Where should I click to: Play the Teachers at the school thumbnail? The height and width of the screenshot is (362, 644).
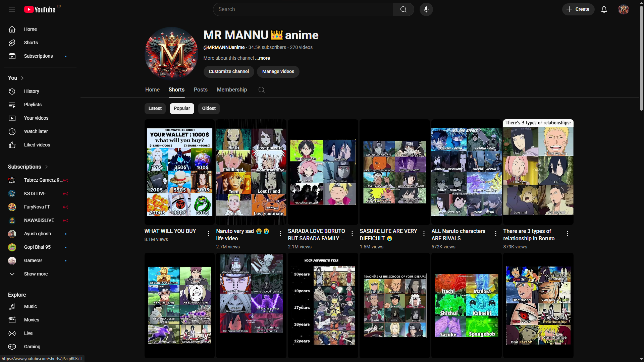395,305
